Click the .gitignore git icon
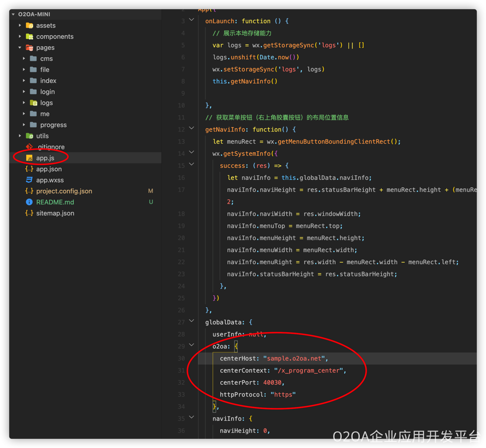The width and height of the screenshot is (486, 448). (x=29, y=147)
